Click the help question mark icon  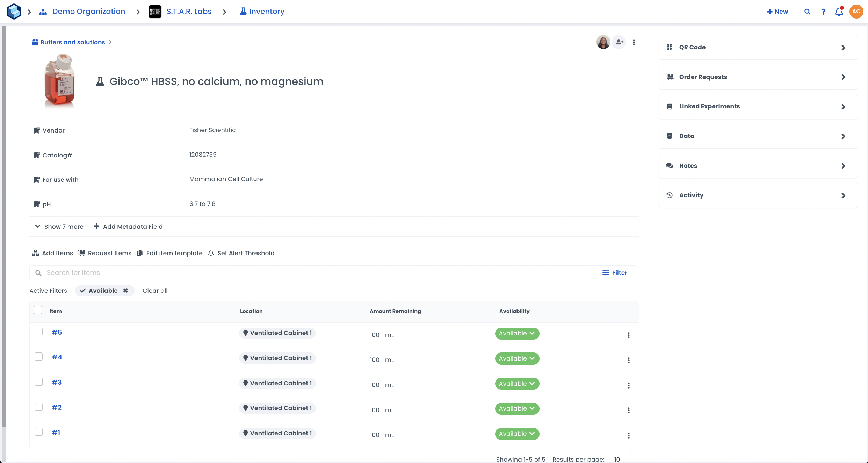click(823, 12)
